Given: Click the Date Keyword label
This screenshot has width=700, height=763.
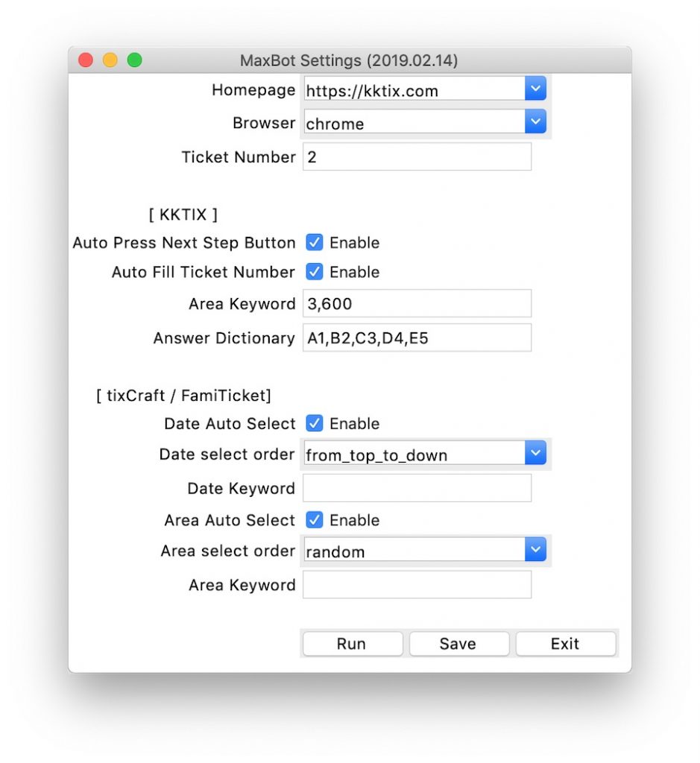Looking at the screenshot, I should point(242,489).
